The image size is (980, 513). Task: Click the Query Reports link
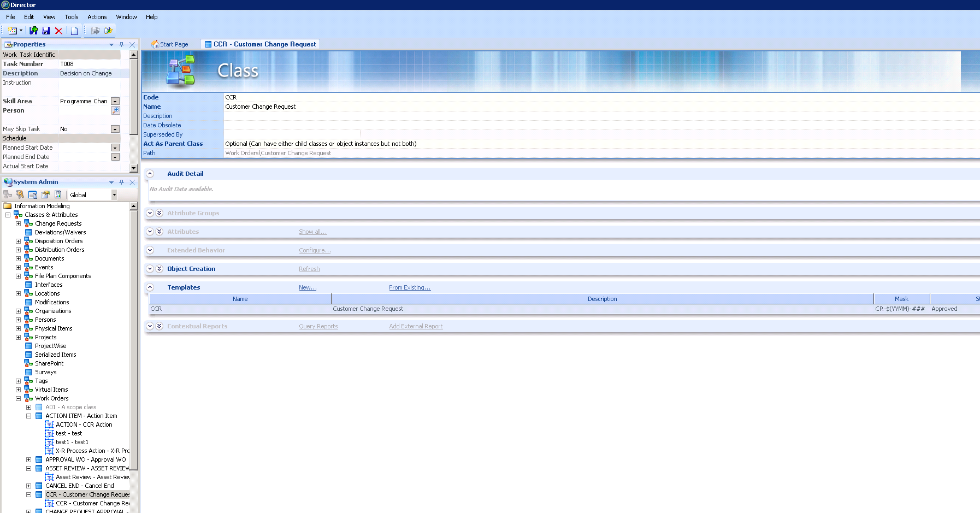pos(318,326)
